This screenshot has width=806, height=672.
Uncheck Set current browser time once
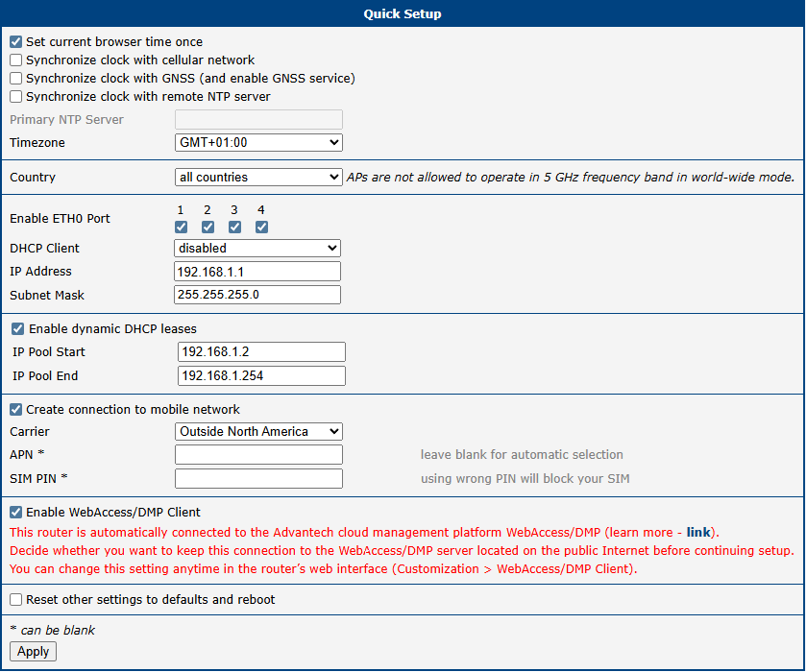[x=16, y=41]
